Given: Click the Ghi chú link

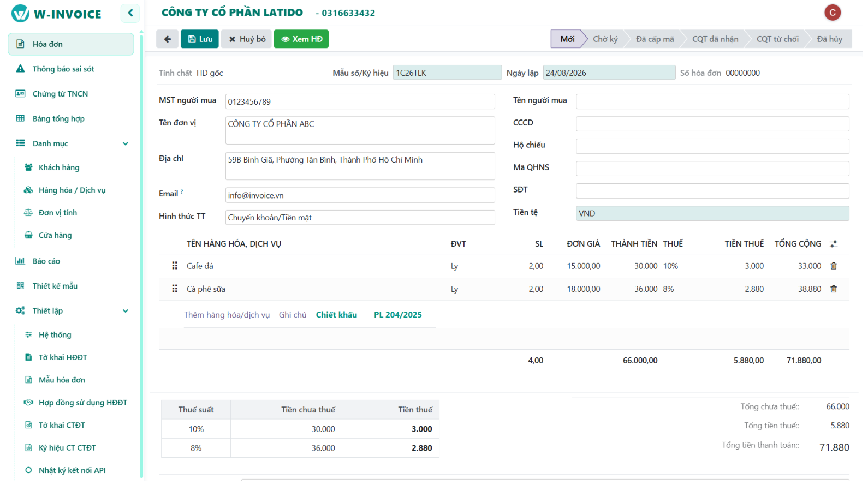Looking at the screenshot, I should (x=293, y=315).
